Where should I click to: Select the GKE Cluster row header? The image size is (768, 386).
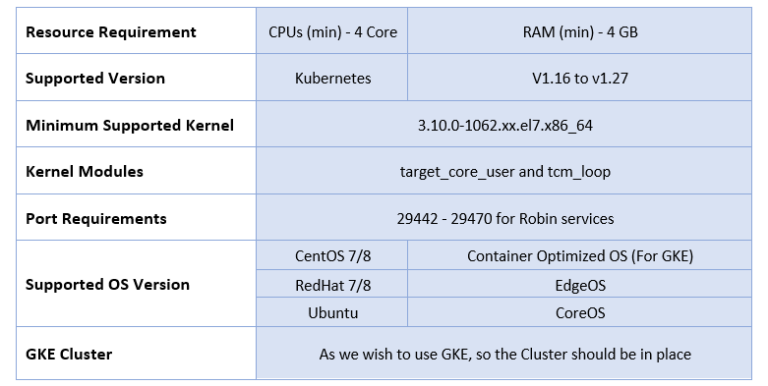coord(136,353)
